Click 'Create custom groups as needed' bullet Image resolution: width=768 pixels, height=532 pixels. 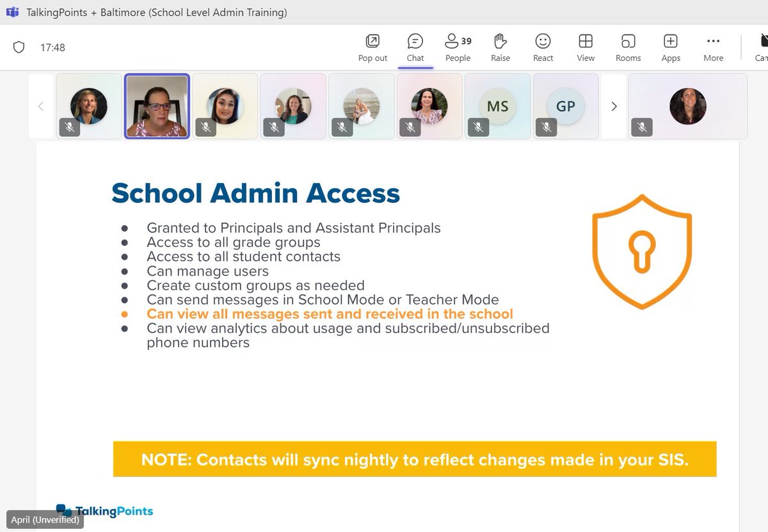click(255, 285)
